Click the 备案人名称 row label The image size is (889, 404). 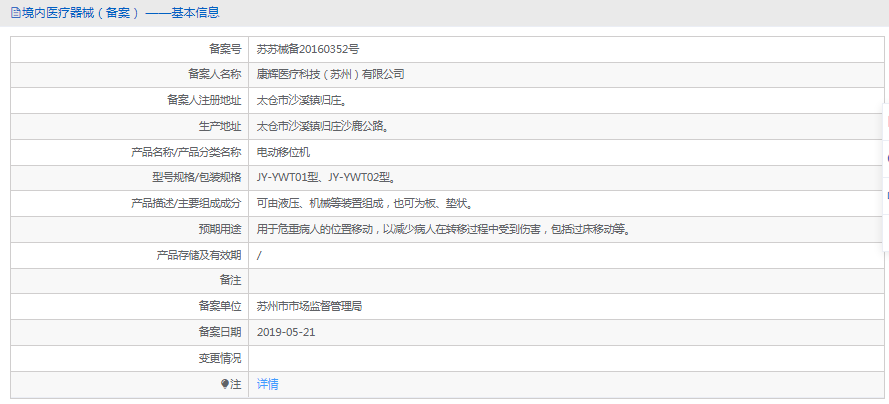(x=215, y=74)
